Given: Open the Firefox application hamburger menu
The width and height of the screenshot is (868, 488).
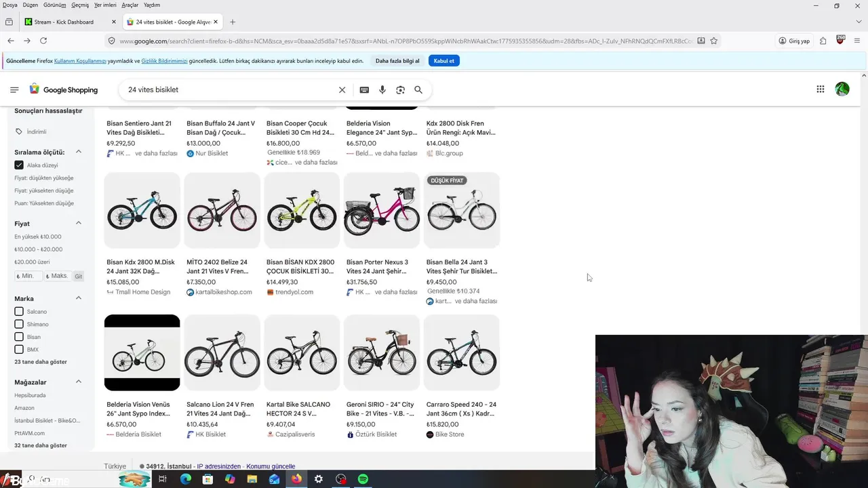Looking at the screenshot, I should (x=858, y=41).
